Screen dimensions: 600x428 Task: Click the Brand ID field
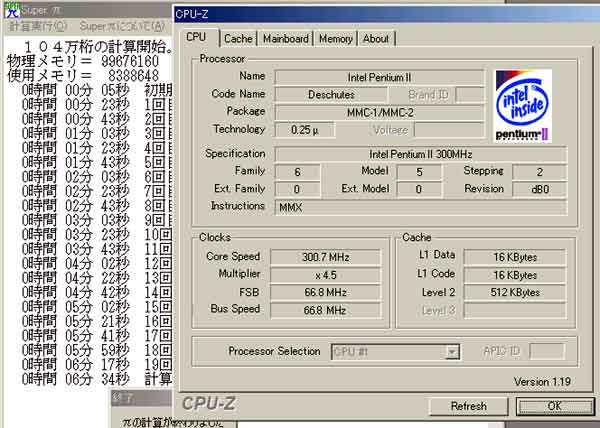(470, 94)
